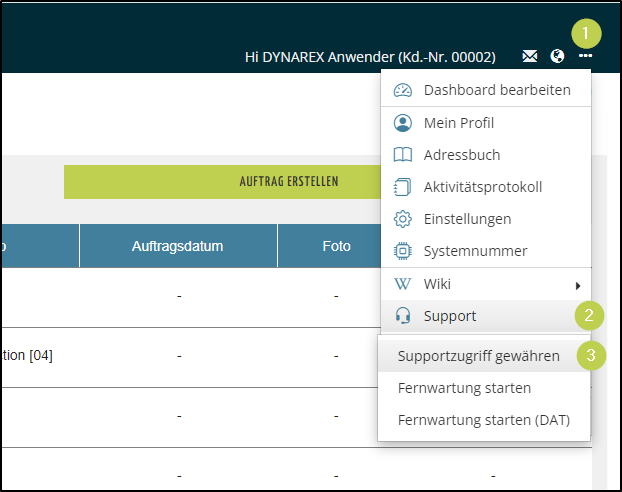
Task: Click the envelope messages icon
Action: coord(529,57)
